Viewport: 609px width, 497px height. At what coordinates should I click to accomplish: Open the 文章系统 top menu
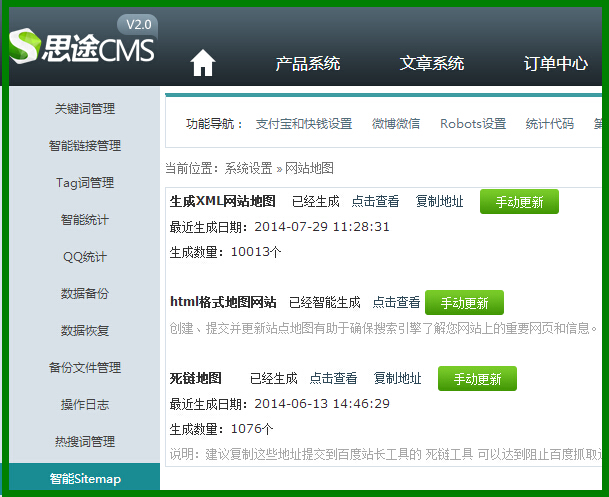[x=432, y=64]
